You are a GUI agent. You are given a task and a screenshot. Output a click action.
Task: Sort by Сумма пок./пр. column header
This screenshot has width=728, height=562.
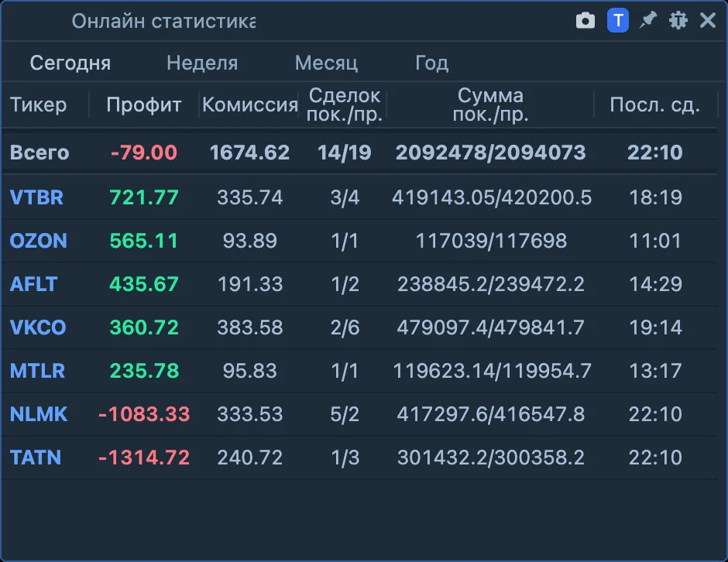(x=491, y=105)
